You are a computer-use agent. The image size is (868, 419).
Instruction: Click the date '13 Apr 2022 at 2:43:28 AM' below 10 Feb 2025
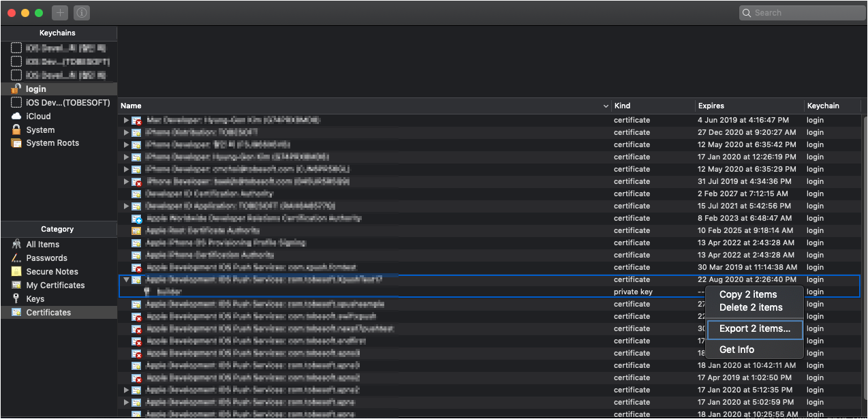(x=745, y=243)
